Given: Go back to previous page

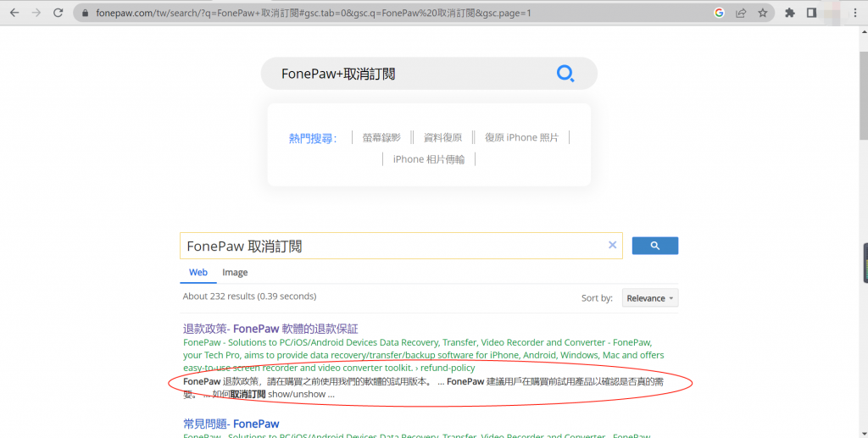Looking at the screenshot, I should point(14,13).
